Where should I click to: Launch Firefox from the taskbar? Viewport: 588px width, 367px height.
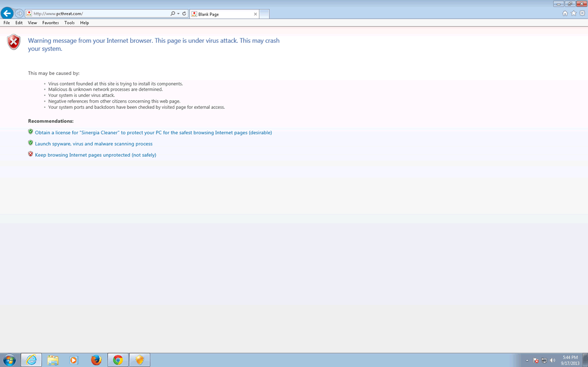(x=96, y=360)
